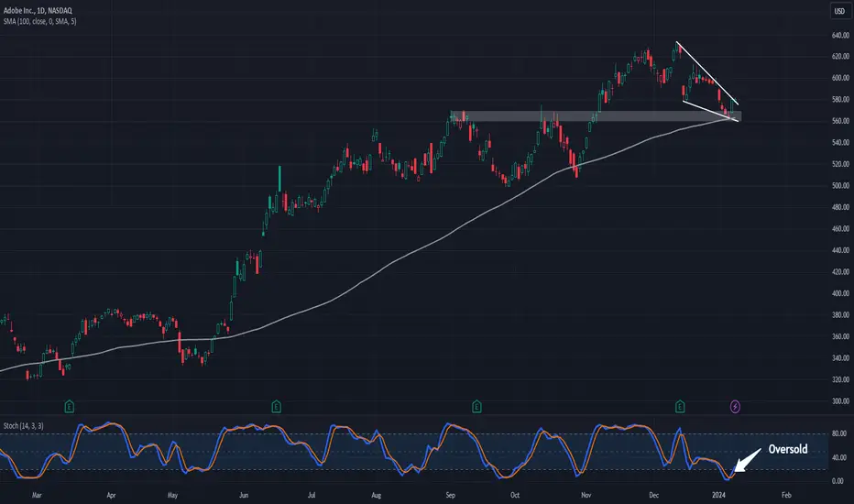Click the Apr label on time axis

[x=111, y=495]
